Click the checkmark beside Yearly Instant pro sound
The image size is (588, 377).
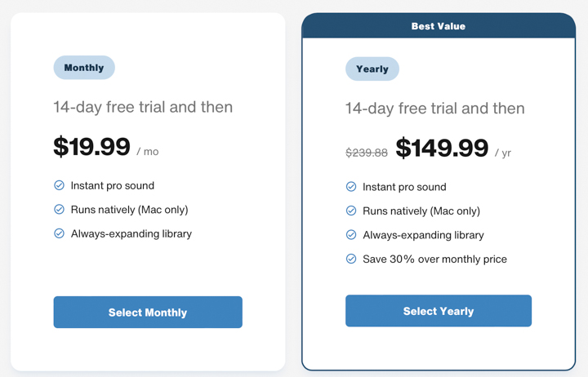[351, 186]
